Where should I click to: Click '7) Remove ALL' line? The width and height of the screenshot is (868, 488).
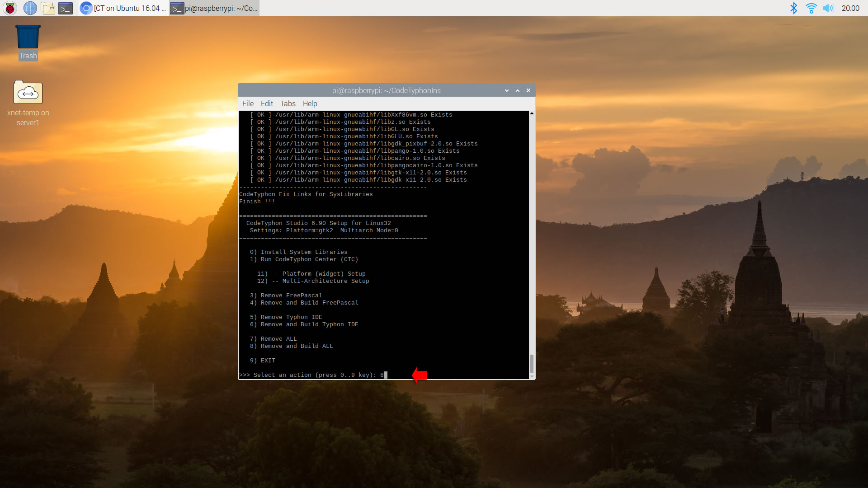(274, 339)
